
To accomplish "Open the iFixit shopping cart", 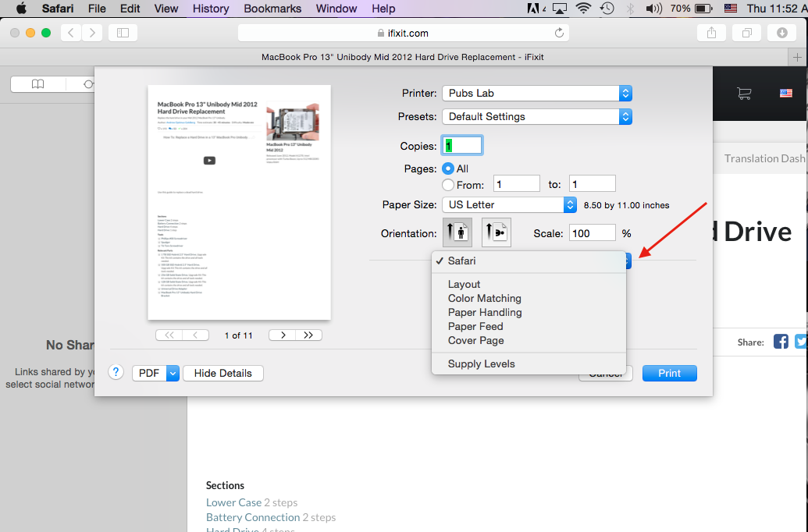I will click(x=743, y=93).
